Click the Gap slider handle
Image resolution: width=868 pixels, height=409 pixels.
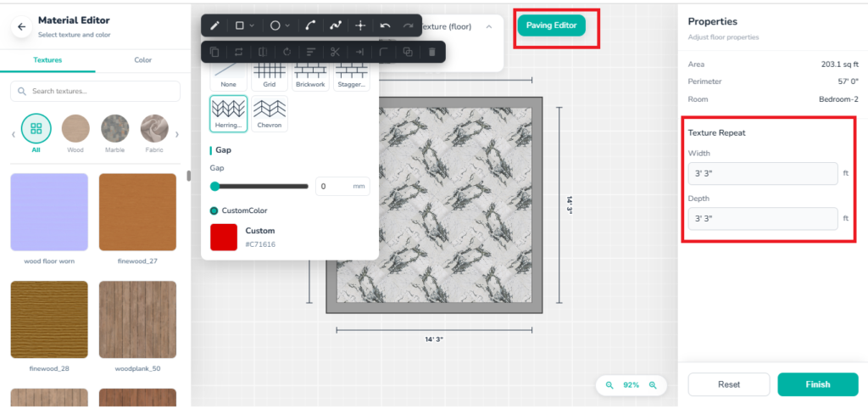[x=214, y=186]
